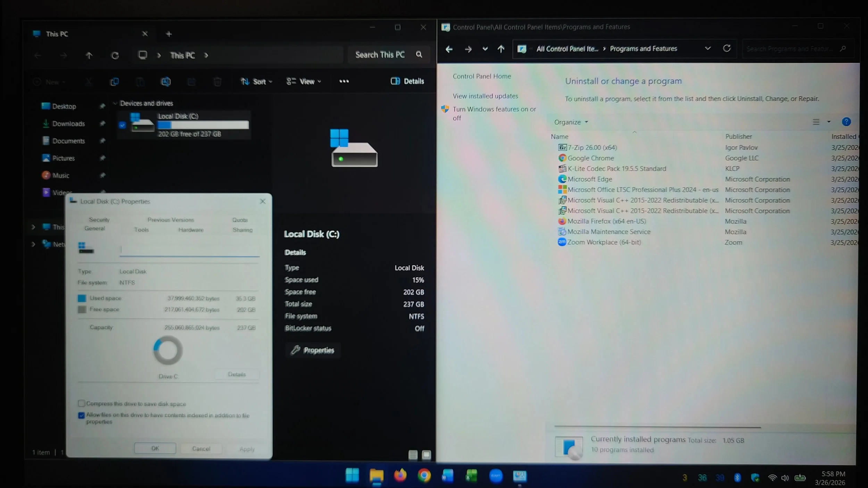Click the View installed updates link

click(x=485, y=96)
